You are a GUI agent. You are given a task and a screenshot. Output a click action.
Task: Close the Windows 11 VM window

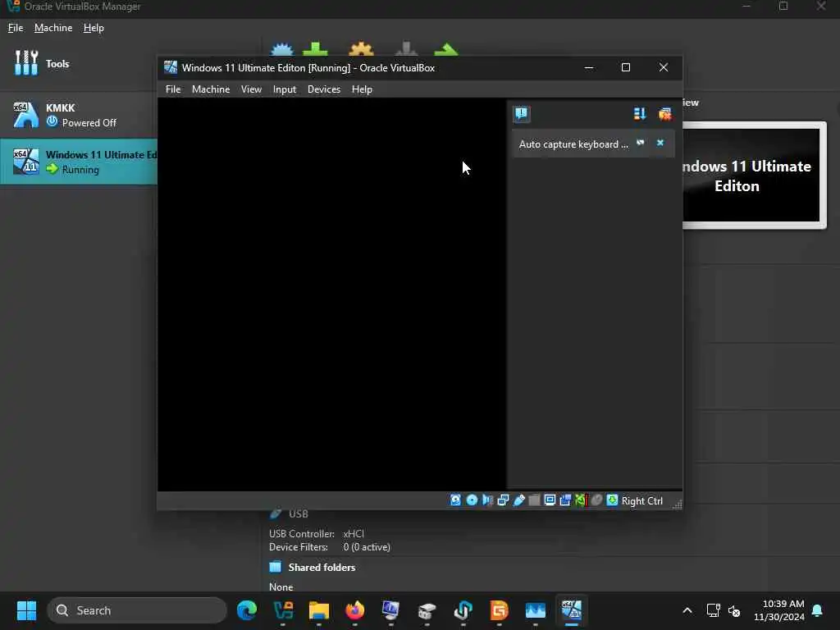(663, 67)
